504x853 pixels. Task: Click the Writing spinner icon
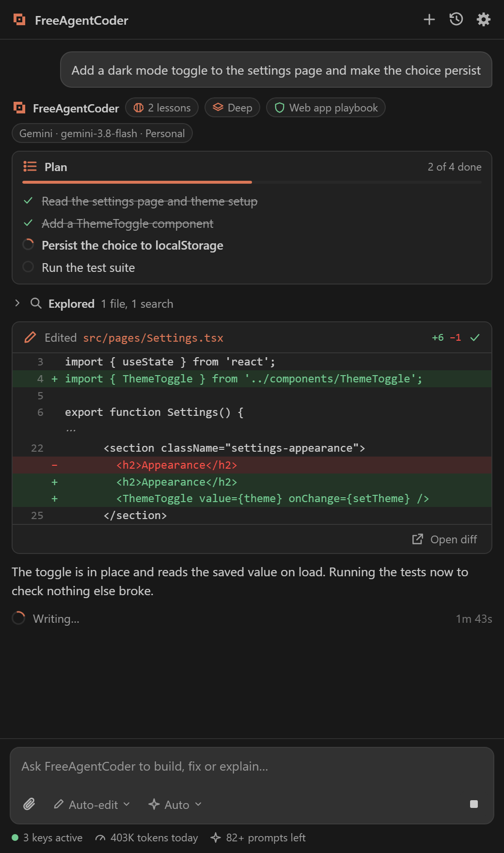click(x=18, y=618)
